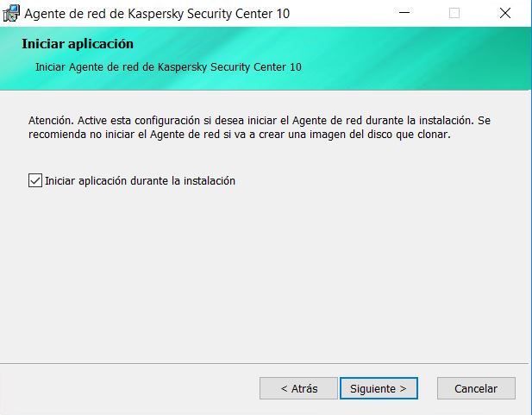Click the installer icon in the title bar
This screenshot has height=415, width=532.
[11, 13]
